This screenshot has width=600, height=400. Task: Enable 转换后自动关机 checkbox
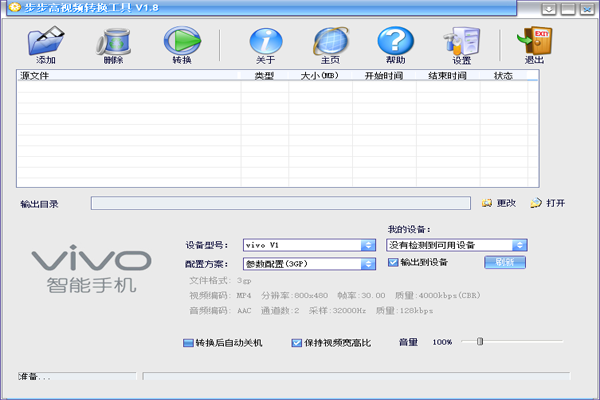(x=188, y=343)
